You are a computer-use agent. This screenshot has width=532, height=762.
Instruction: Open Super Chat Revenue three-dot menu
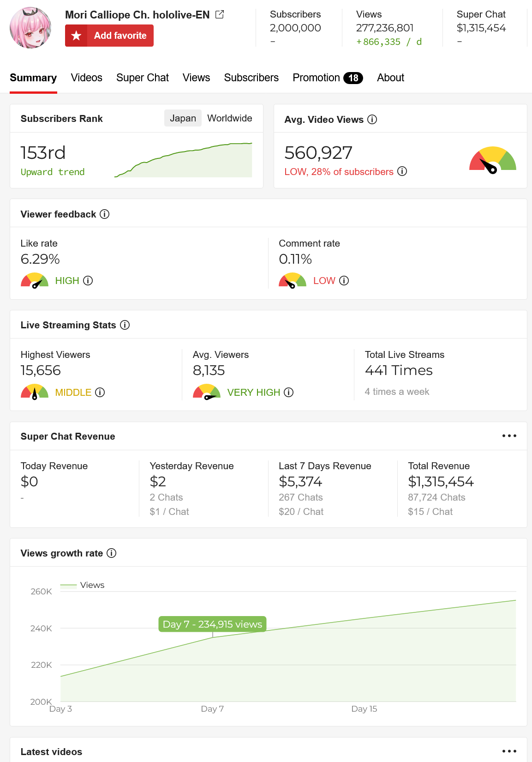(x=509, y=436)
